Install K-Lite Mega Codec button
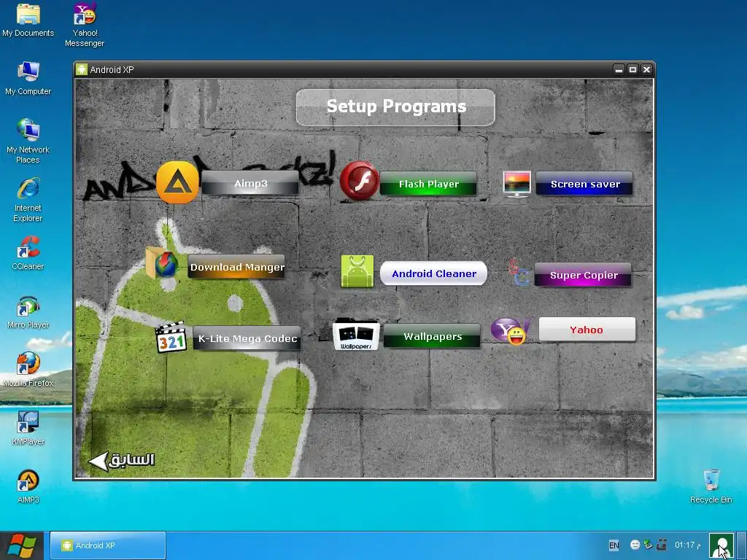Screen dimensions: 747x560 point(247,338)
